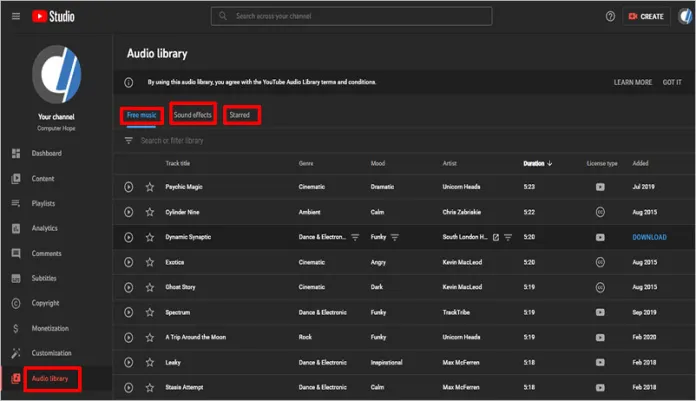Toggle star on Ghost Story track

(150, 287)
